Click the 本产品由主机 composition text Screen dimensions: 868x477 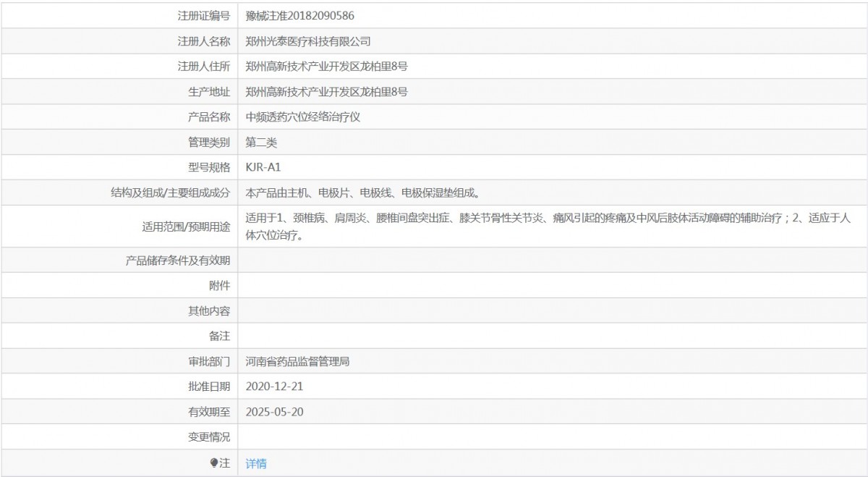[362, 193]
